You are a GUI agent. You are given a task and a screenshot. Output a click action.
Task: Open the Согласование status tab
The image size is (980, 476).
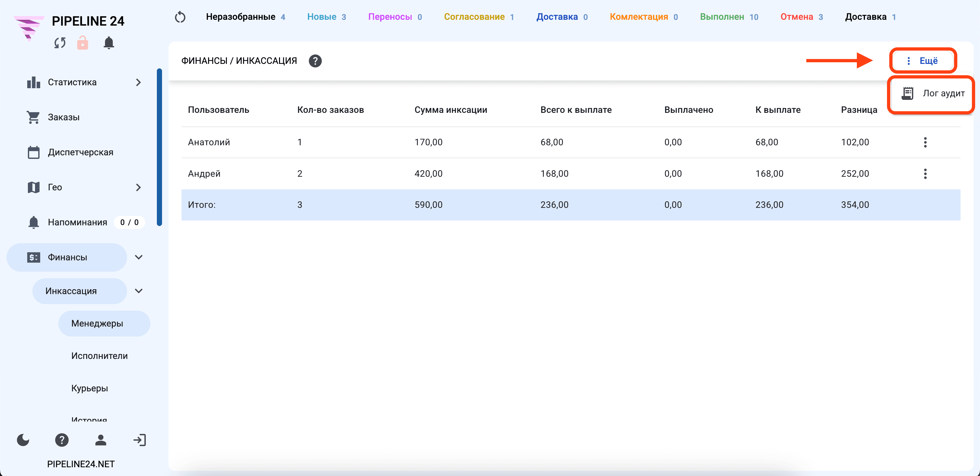tap(479, 17)
